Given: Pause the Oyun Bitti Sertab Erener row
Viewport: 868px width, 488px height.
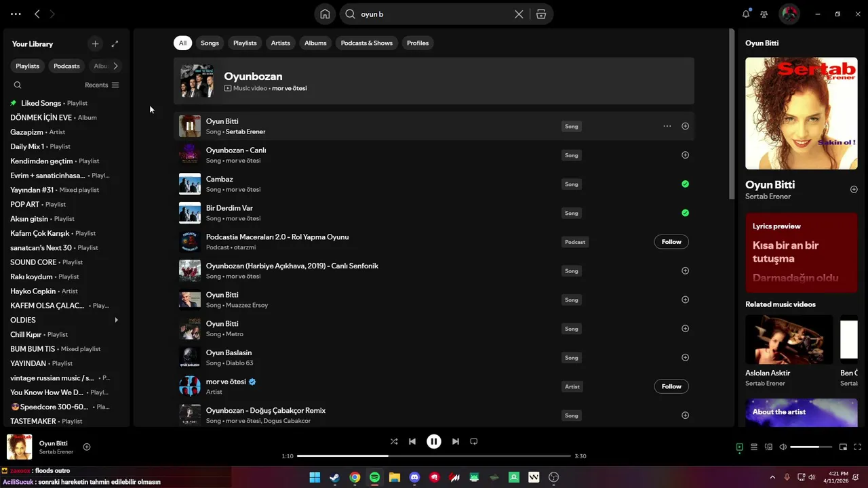Looking at the screenshot, I should pyautogui.click(x=190, y=126).
